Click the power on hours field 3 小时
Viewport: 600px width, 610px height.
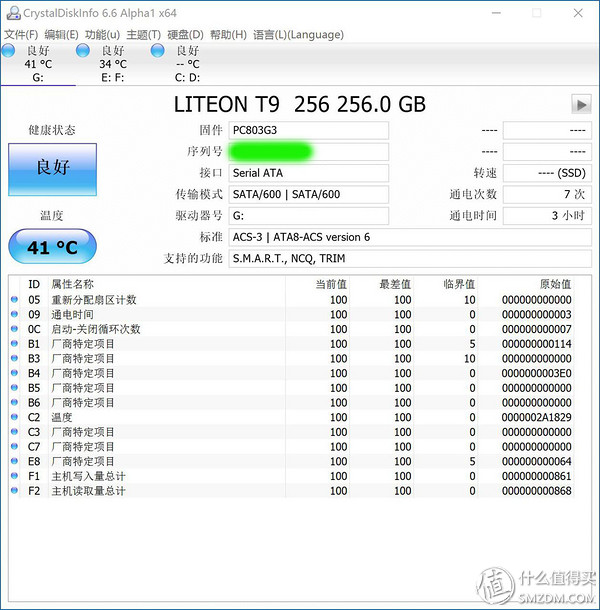click(547, 216)
